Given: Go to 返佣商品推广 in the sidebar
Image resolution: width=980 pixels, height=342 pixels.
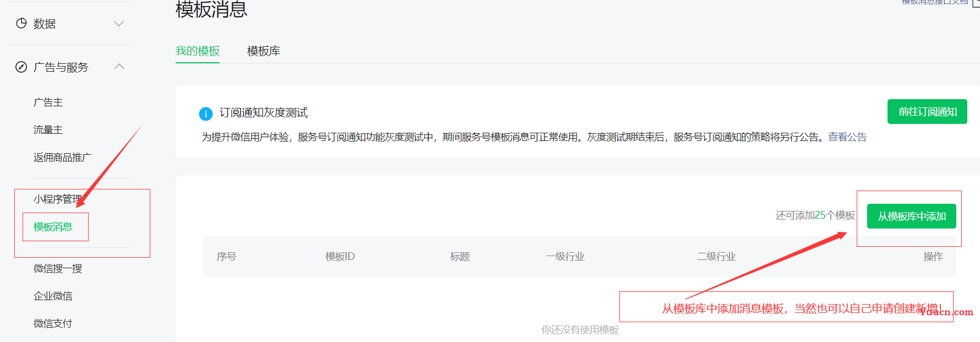Looking at the screenshot, I should tap(62, 158).
